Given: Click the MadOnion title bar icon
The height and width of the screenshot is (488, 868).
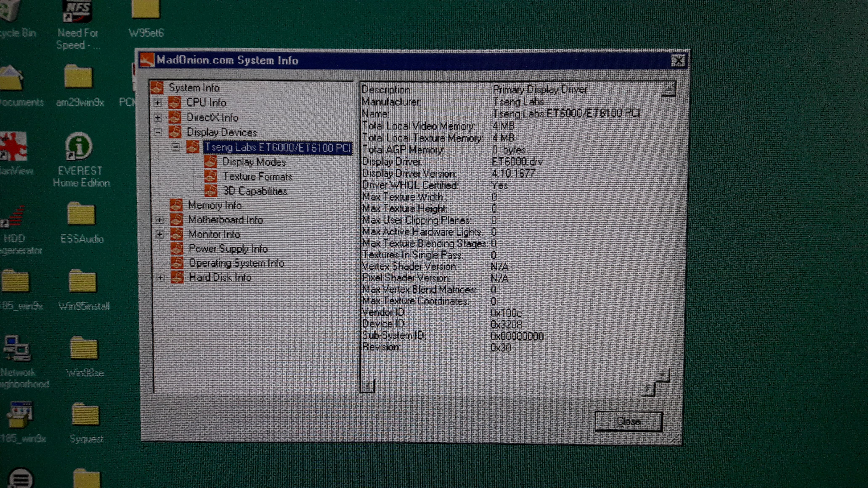Looking at the screenshot, I should point(147,60).
